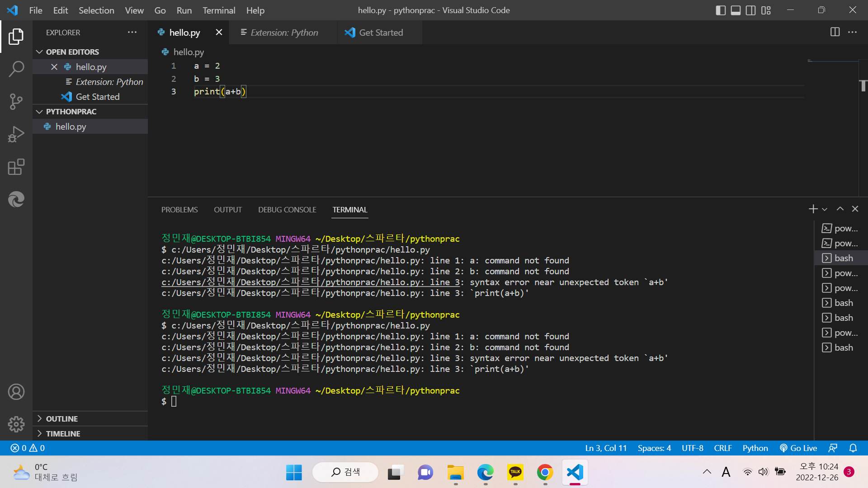The image size is (868, 488).
Task: Start Go Live server from status bar
Action: tap(798, 448)
